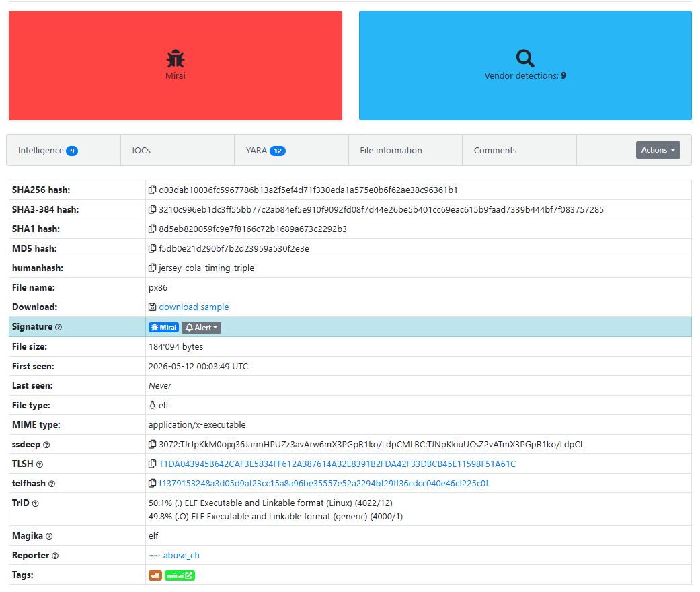Select the MD5 hash text f5db0e21...

[x=234, y=248]
